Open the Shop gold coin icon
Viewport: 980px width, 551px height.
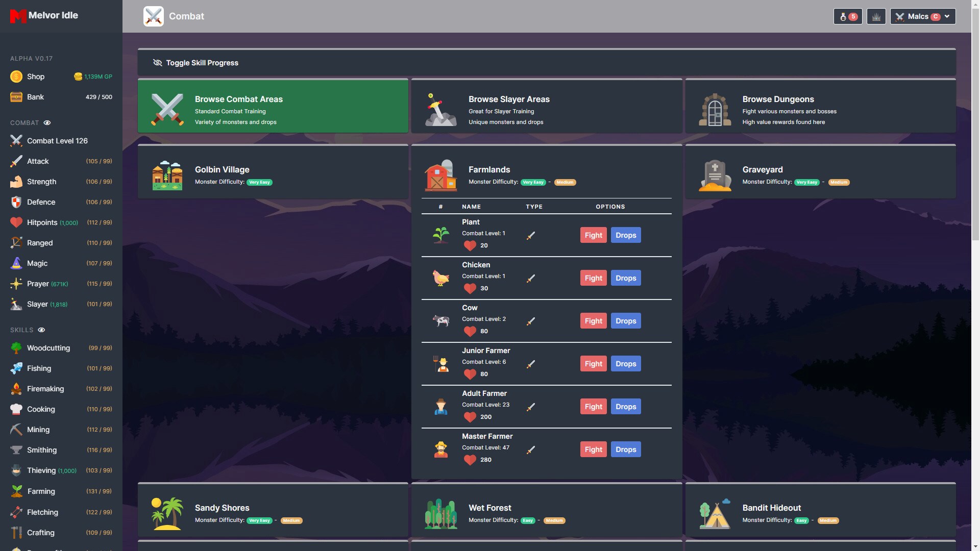16,77
